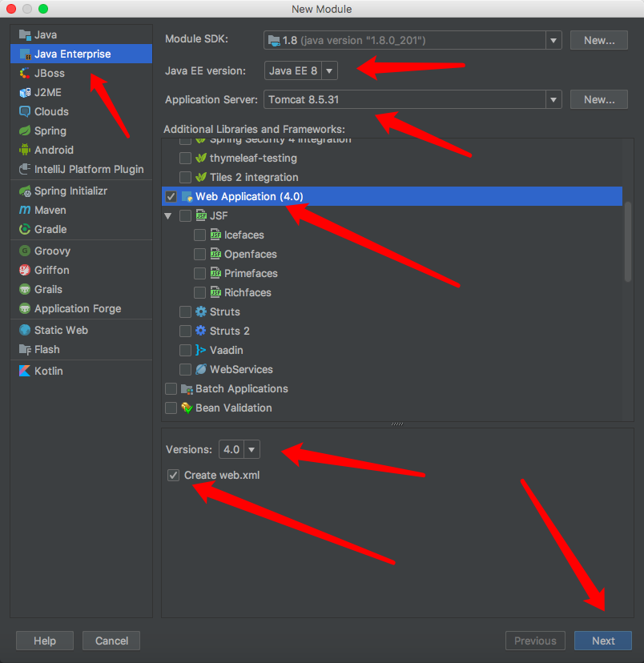Select Kotlin module type
Screen dimensions: 644x663
[81, 372]
